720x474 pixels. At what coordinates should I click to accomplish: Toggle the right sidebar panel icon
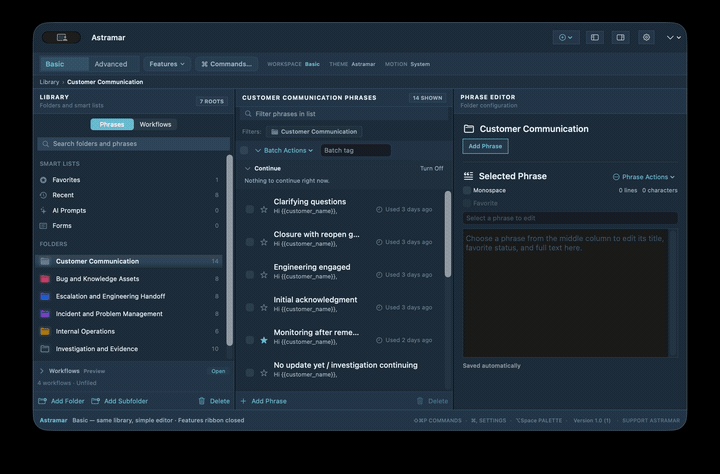(620, 38)
